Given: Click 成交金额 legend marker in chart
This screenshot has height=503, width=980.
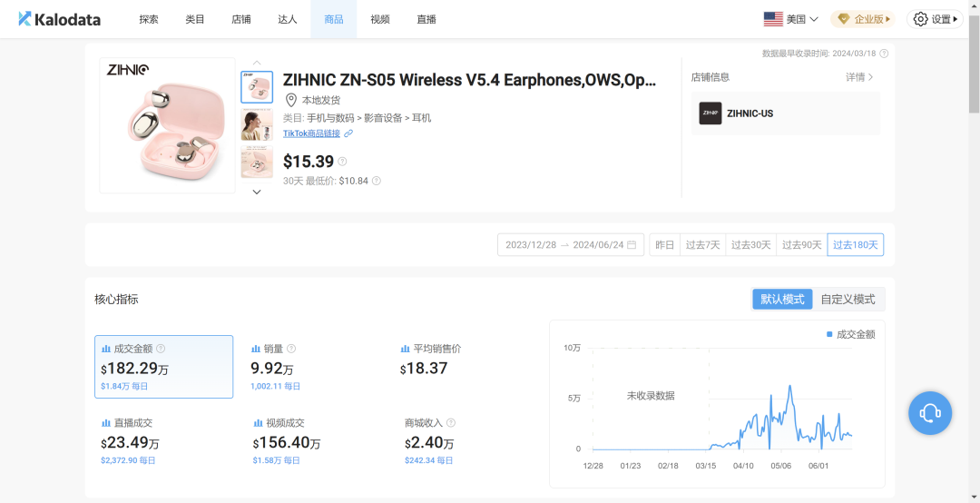Looking at the screenshot, I should 829,335.
